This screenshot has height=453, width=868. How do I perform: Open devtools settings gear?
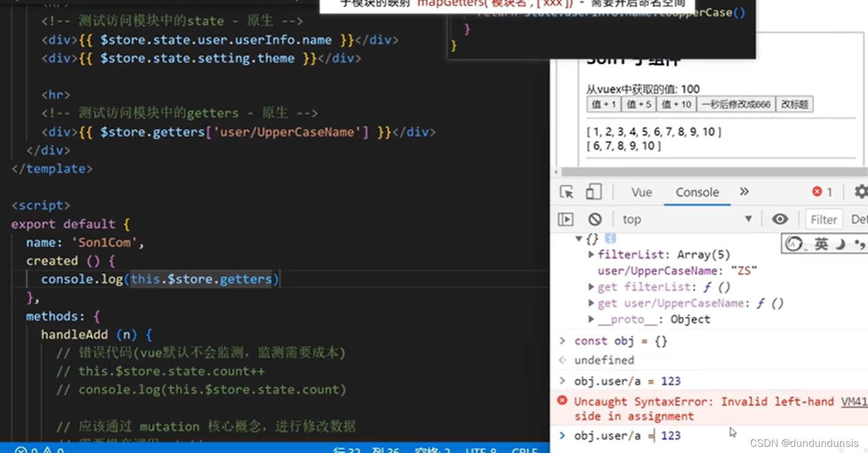pos(861,192)
